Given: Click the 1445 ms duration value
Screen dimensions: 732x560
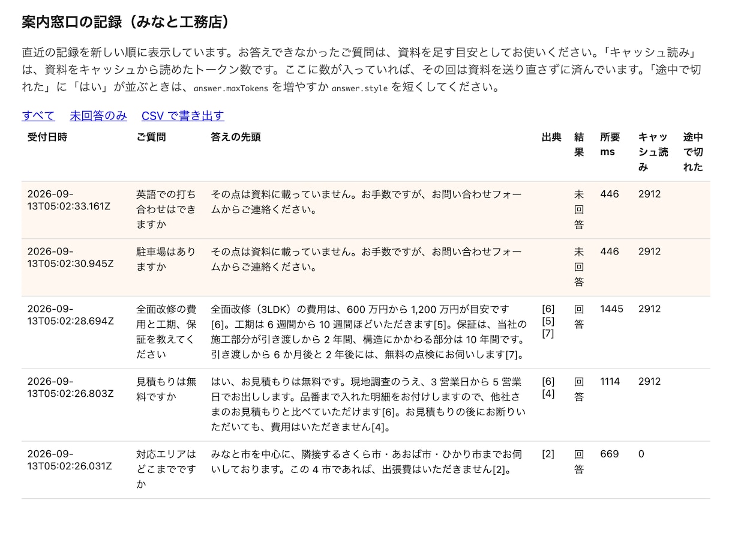Looking at the screenshot, I should pyautogui.click(x=611, y=309).
